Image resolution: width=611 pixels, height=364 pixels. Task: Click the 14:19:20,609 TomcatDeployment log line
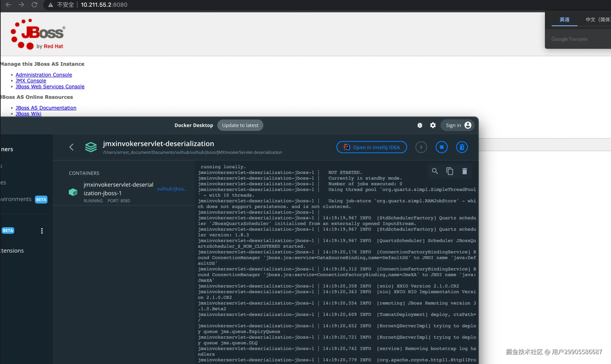(337, 317)
